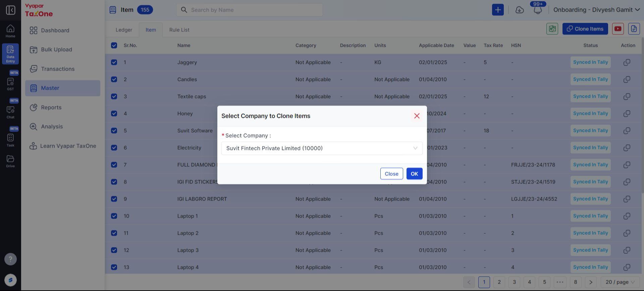The width and height of the screenshot is (644, 291).
Task: Close the clone dialog with red X
Action: pos(417,116)
